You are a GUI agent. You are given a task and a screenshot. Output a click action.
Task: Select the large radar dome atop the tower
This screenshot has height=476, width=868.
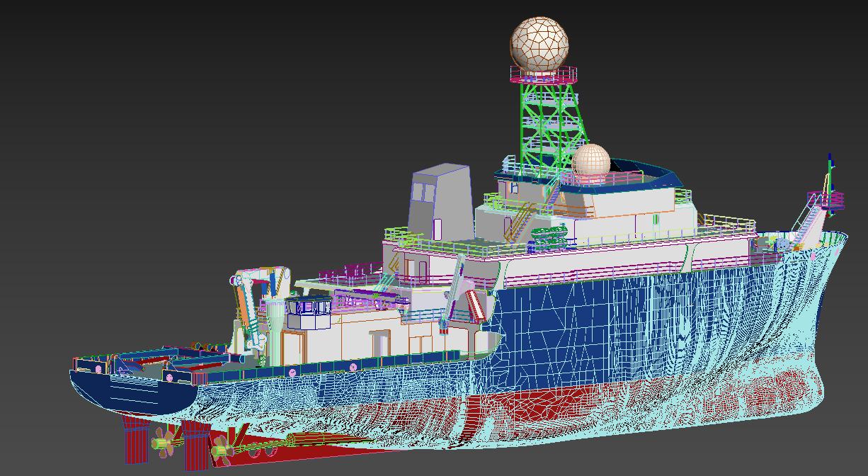tap(539, 43)
